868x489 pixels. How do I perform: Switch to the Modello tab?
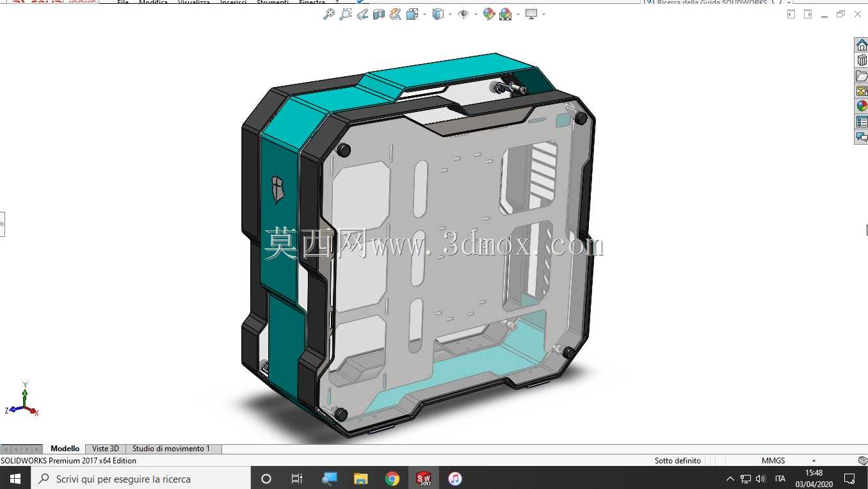[x=65, y=449]
